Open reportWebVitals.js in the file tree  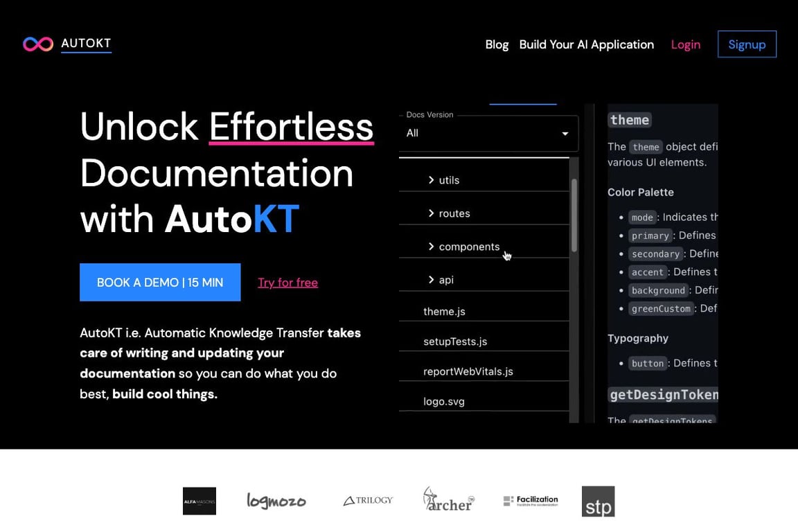(468, 371)
